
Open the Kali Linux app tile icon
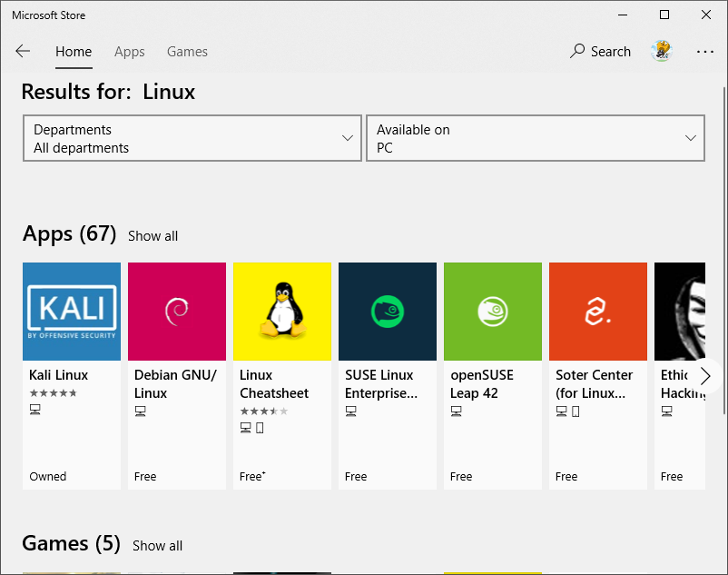[72, 312]
